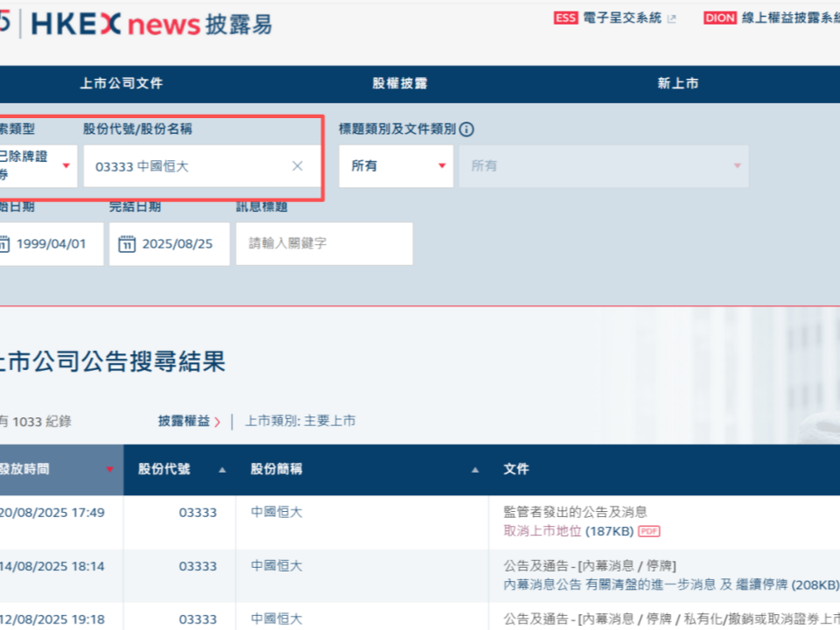Clear the 03333 中國恒大 stock field

[x=297, y=166]
